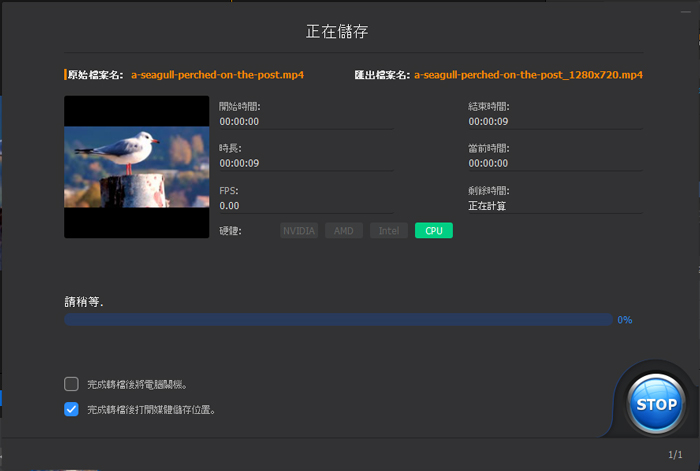Select the green CPU hardware option
700x471 pixels.
[434, 230]
